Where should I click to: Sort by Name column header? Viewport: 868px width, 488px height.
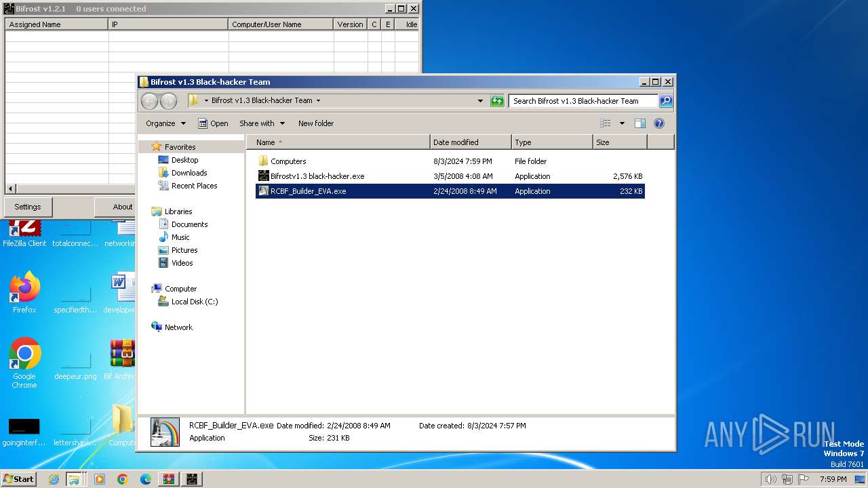coord(338,142)
